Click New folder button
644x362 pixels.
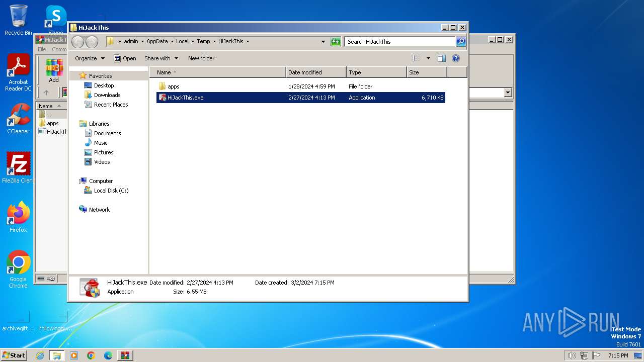tap(201, 58)
